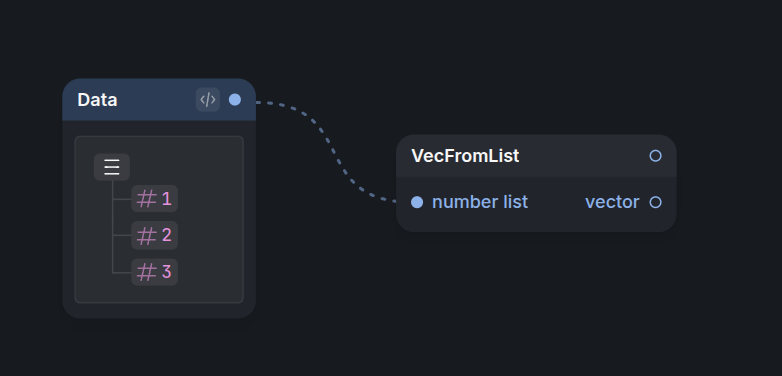Select the VecFromList node by its title
Screen dimensions: 782x376
[465, 156]
